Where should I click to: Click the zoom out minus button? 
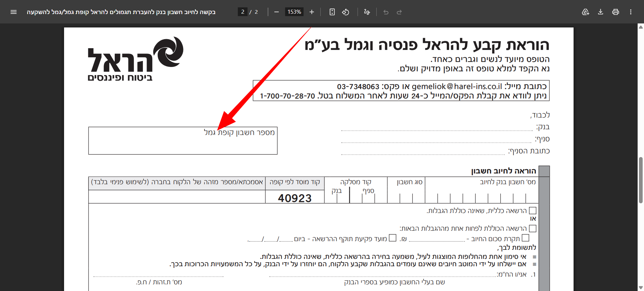pyautogui.click(x=276, y=12)
